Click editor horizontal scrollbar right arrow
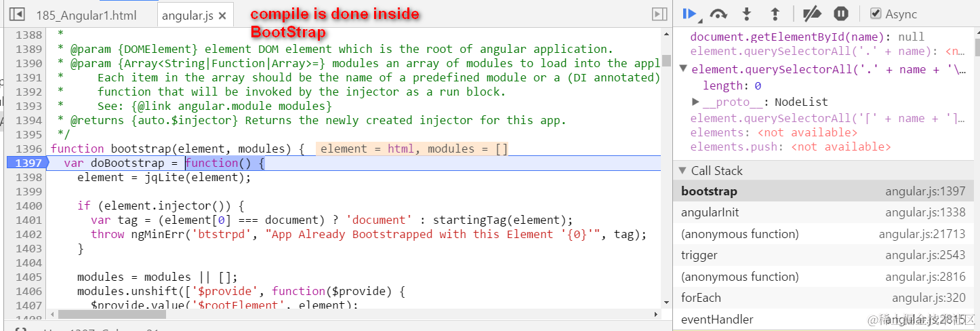Viewport: 980px width, 331px height. [655, 315]
